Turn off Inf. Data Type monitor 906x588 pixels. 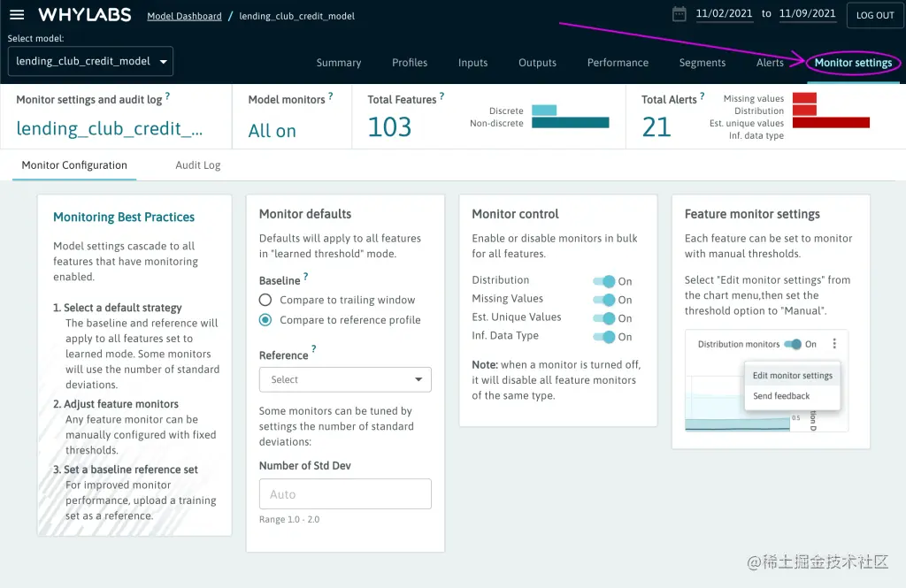click(604, 337)
